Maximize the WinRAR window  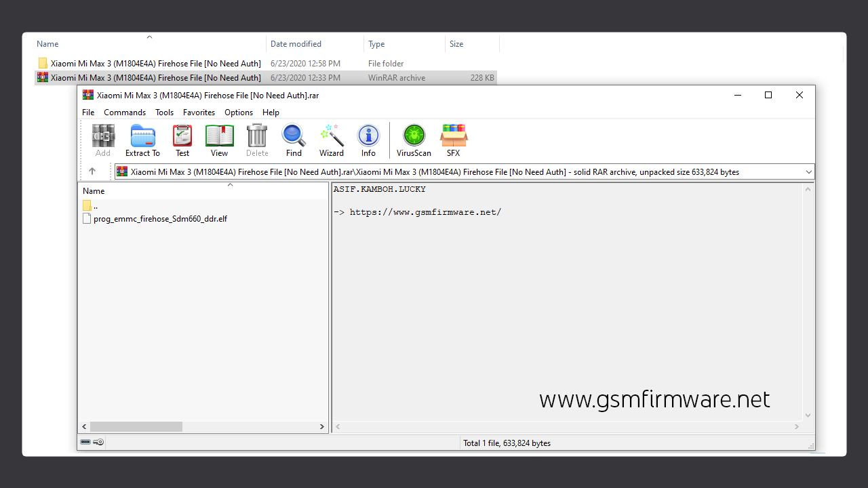coord(768,95)
